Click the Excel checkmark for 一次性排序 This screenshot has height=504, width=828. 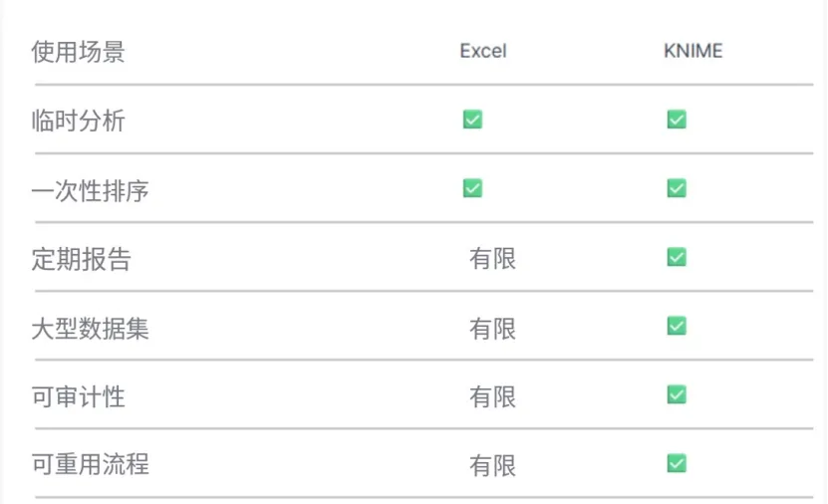click(472, 188)
